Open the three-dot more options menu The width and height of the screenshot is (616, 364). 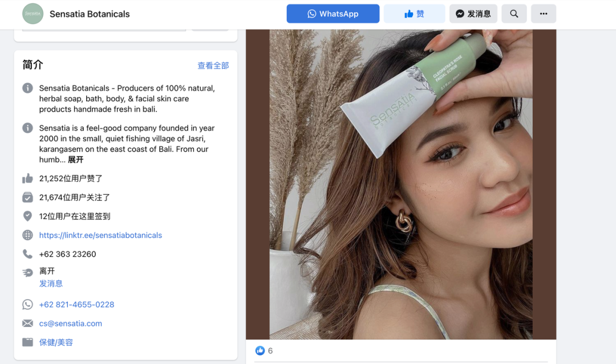(543, 14)
